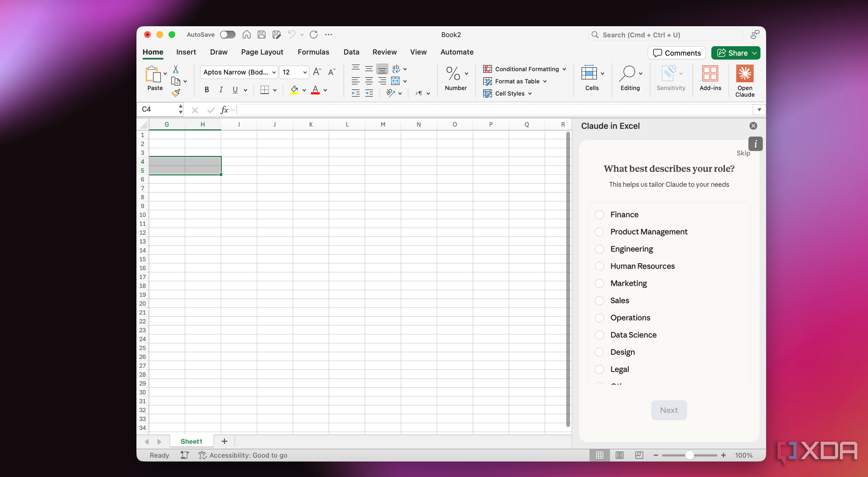Click the Insert Function fx icon
The image size is (868, 477).
[x=224, y=110]
